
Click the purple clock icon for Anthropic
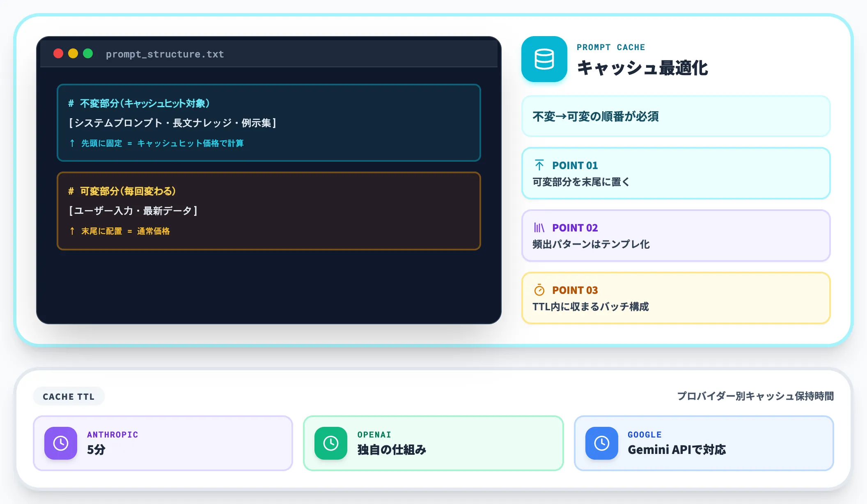pos(61,443)
